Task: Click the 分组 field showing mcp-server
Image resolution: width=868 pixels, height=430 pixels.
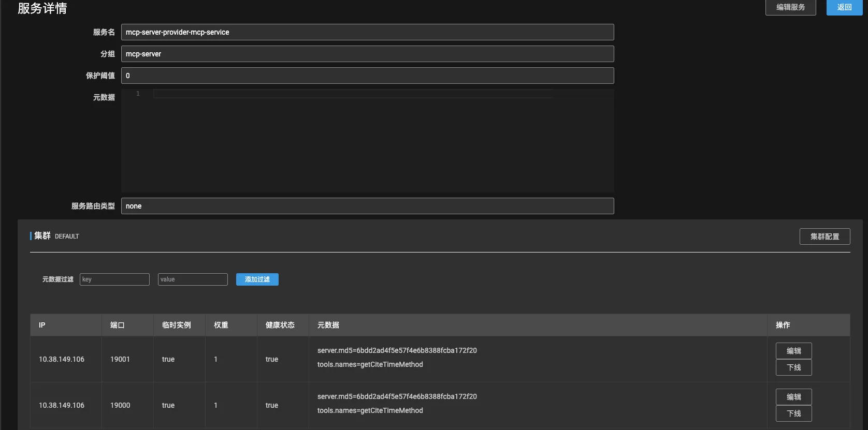Action: [367, 54]
